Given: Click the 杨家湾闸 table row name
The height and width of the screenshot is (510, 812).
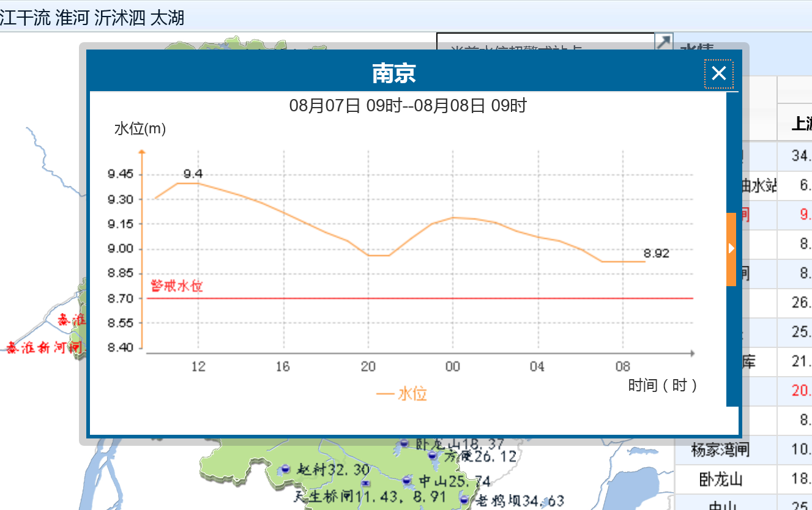Looking at the screenshot, I should [721, 450].
